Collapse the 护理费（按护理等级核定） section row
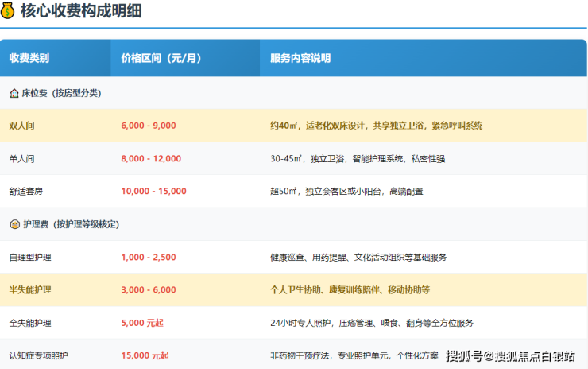 (70, 224)
